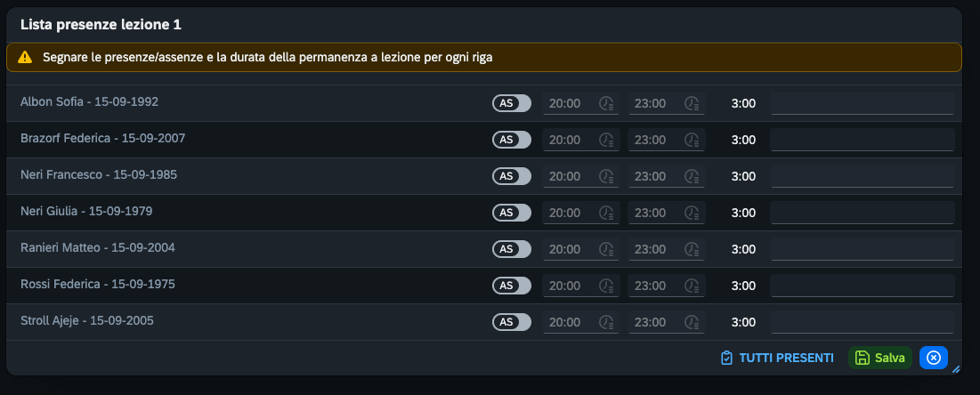Open start time picker for Albon Sofia

pyautogui.click(x=607, y=103)
